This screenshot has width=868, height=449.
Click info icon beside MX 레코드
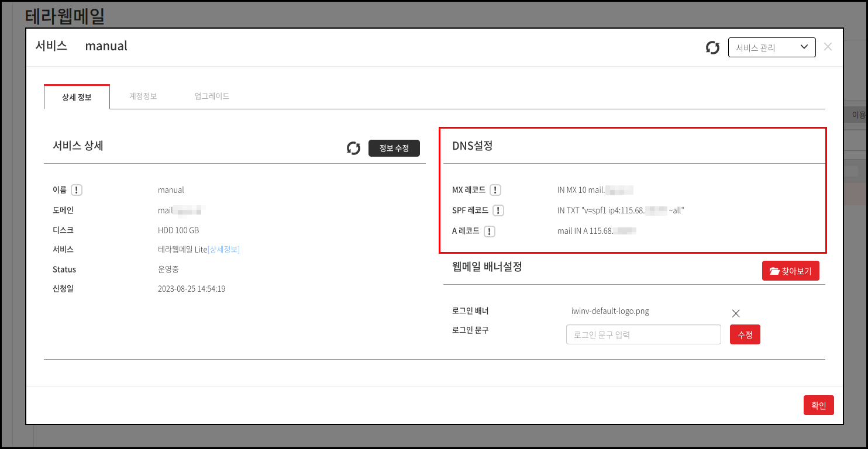(x=495, y=190)
